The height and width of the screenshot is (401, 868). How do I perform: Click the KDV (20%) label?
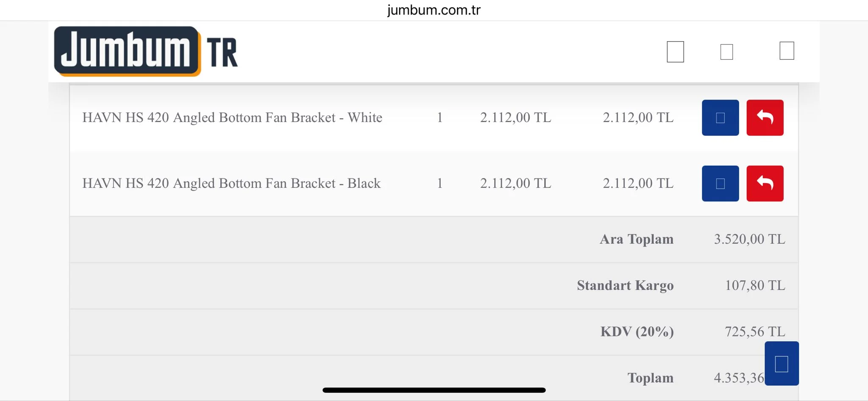coord(637,331)
